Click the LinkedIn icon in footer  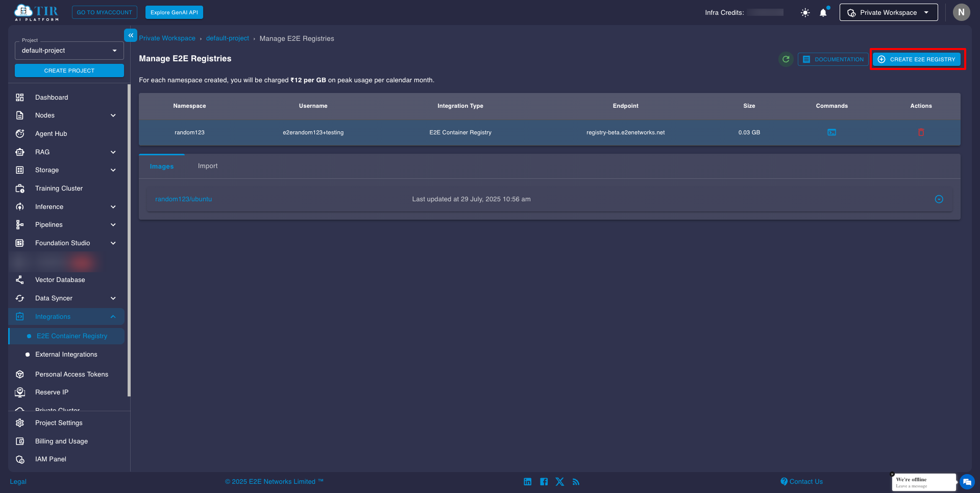click(x=527, y=481)
